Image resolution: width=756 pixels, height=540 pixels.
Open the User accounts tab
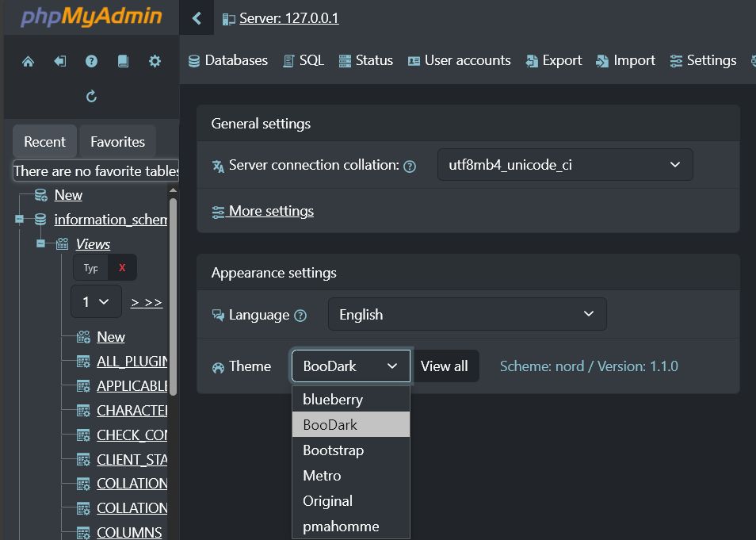click(459, 61)
